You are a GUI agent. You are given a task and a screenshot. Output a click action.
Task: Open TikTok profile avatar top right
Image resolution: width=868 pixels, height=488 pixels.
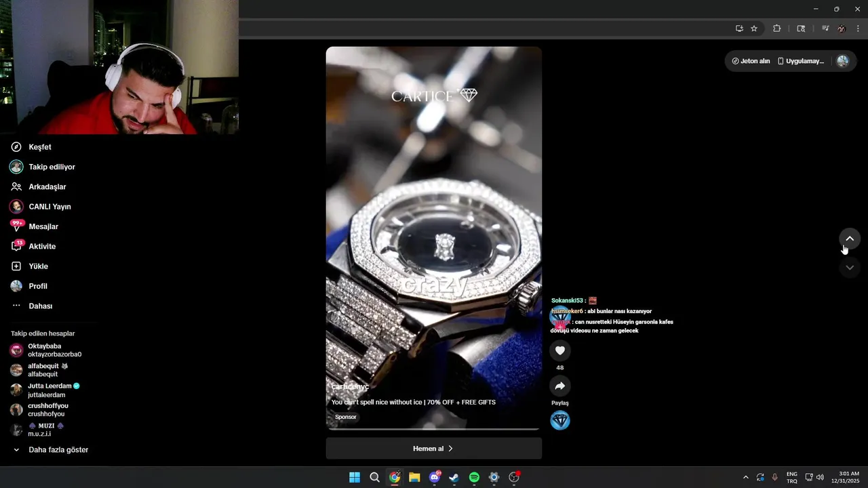(843, 61)
